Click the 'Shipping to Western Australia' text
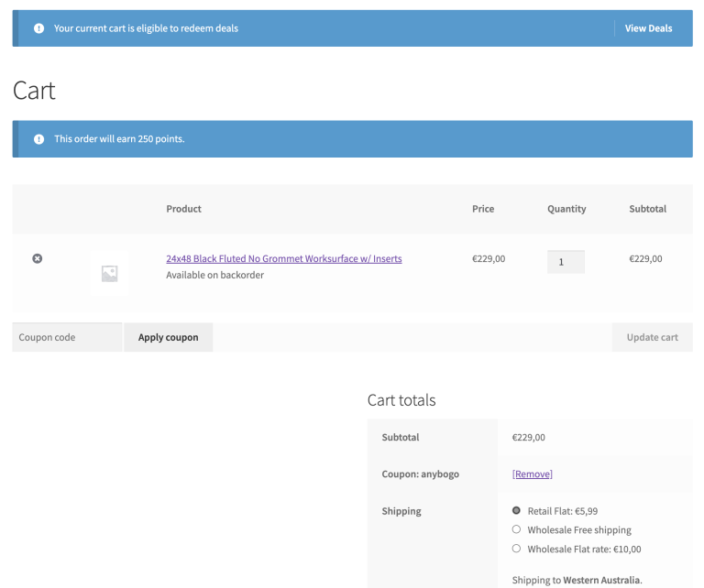Screen dimensions: 704x588 click(577, 580)
